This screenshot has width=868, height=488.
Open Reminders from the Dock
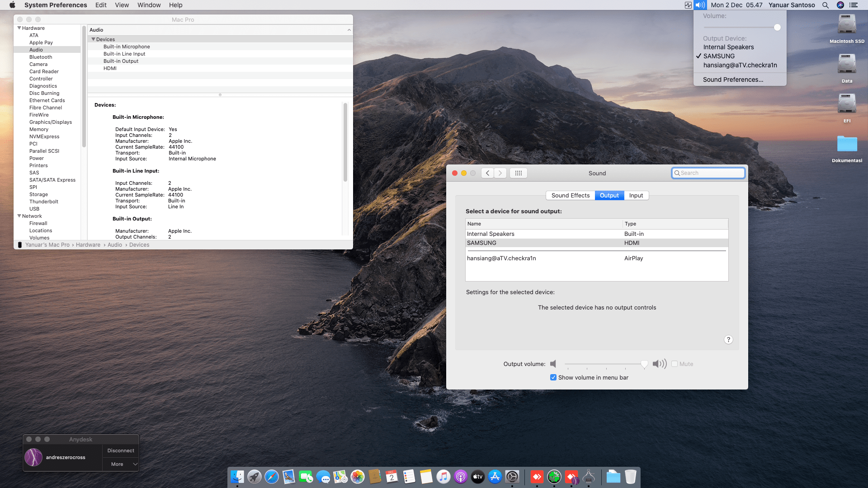(409, 477)
